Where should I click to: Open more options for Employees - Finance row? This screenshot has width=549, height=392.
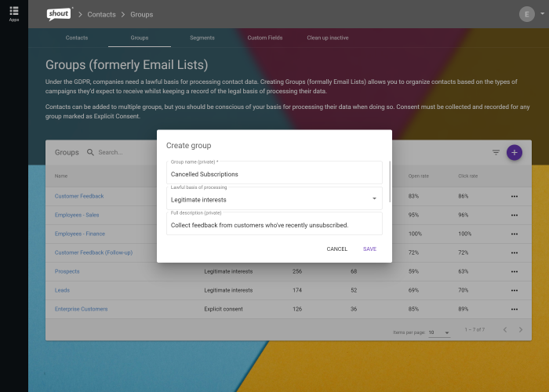click(x=514, y=234)
